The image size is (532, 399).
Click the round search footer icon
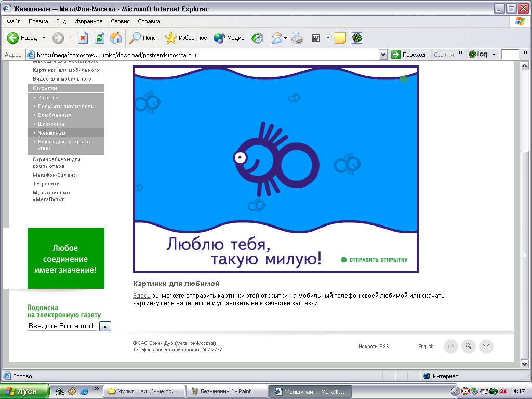(x=469, y=347)
